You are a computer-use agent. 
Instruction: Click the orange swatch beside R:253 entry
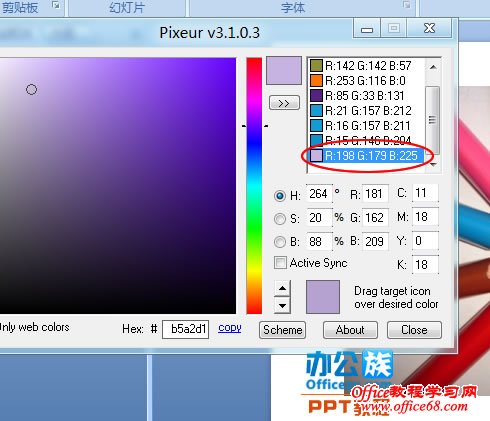point(316,81)
